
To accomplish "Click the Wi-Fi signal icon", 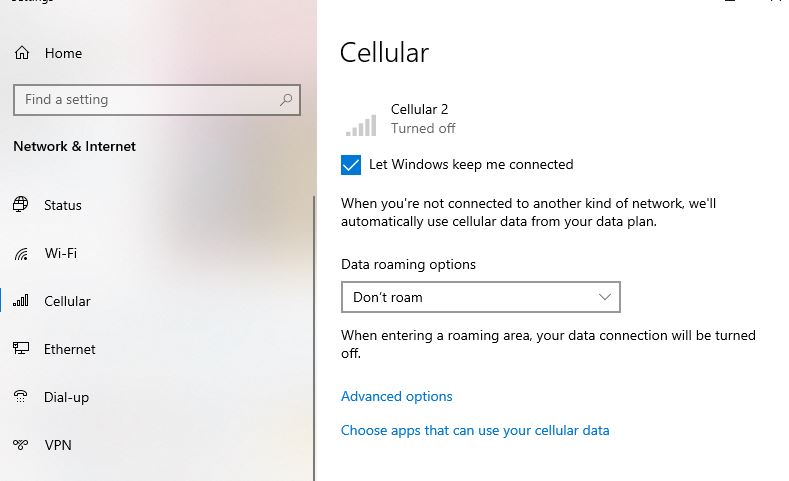I will pyautogui.click(x=21, y=254).
